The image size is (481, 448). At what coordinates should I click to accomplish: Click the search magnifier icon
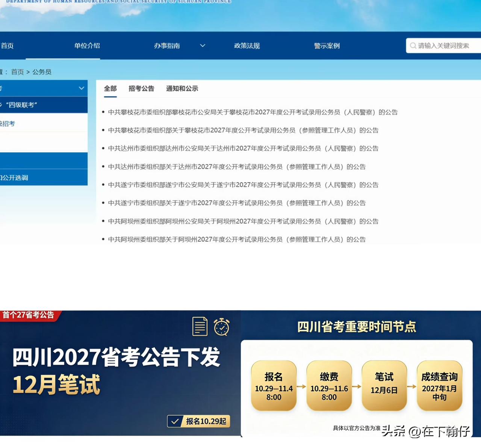[x=413, y=46]
